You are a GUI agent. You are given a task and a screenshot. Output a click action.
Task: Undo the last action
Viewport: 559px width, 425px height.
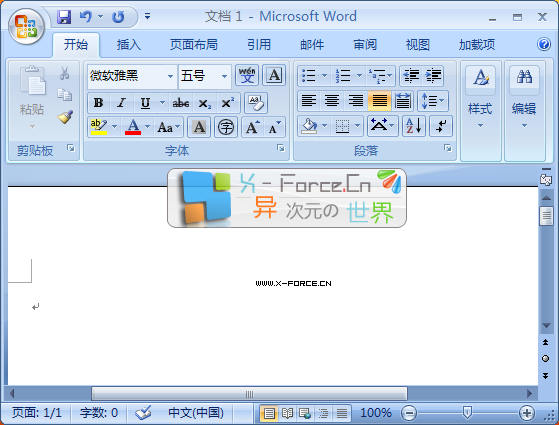[86, 17]
